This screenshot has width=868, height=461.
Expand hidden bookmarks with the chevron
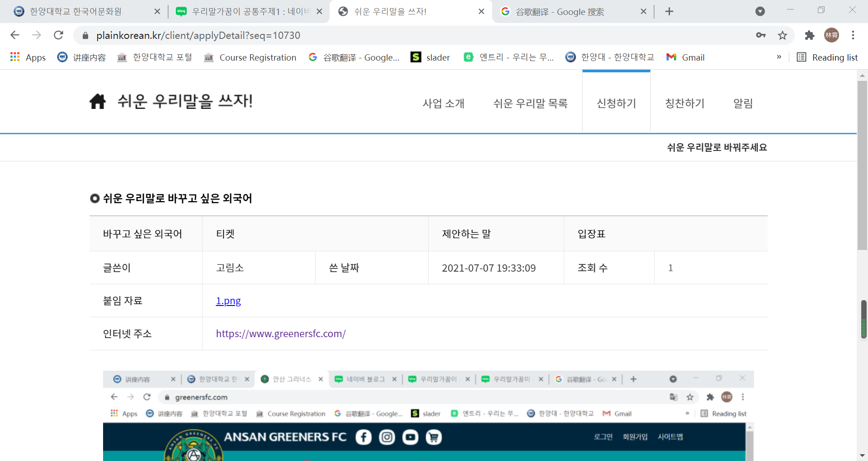click(779, 57)
